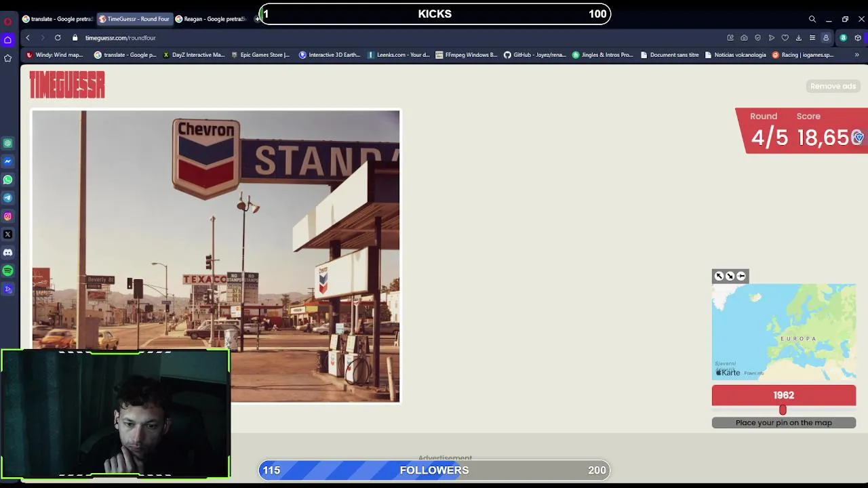Click on the Europe map

pos(784,331)
